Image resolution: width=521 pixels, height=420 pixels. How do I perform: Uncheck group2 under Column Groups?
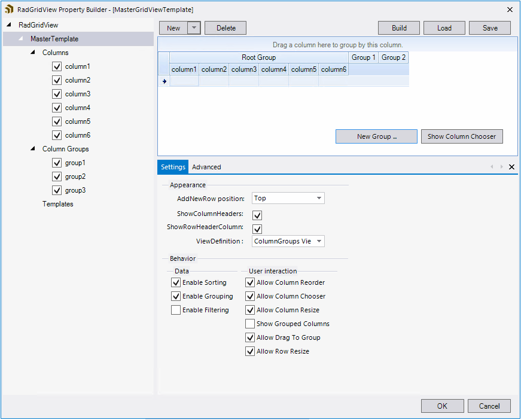(x=56, y=176)
